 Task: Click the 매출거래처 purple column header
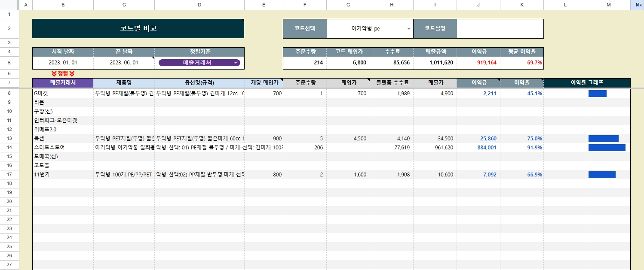pos(63,83)
